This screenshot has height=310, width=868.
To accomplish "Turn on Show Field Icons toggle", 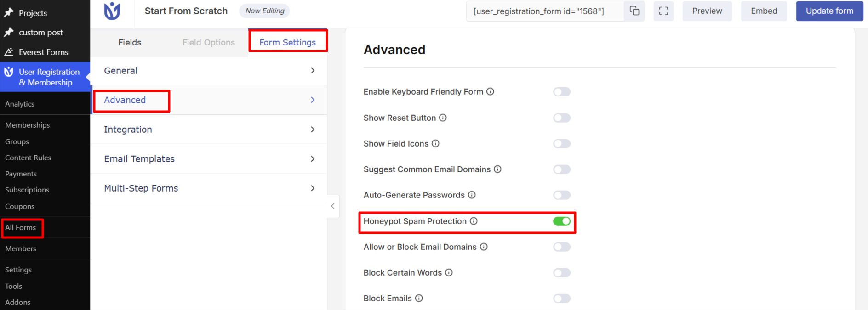I will 562,143.
